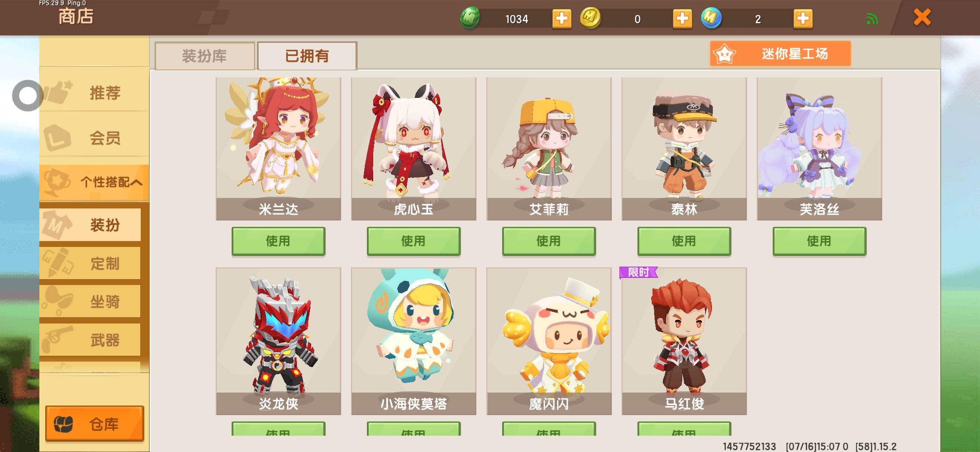Add more gold mini coins
The image size is (980, 452).
(x=682, y=18)
